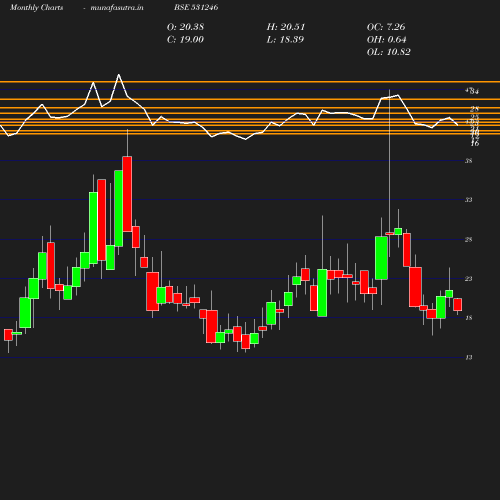This screenshot has width=500, height=500.
Task: Click the 'Monthly Charts' title text
Action: click(36, 8)
